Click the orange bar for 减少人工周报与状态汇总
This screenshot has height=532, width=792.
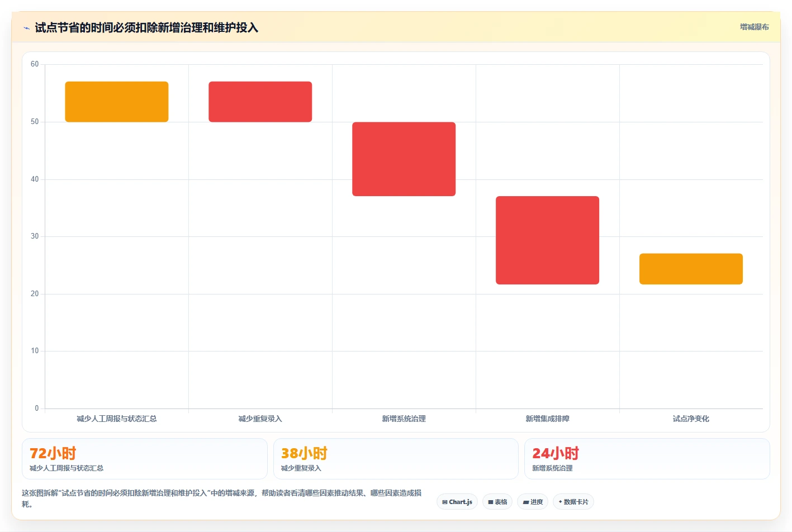coord(117,102)
